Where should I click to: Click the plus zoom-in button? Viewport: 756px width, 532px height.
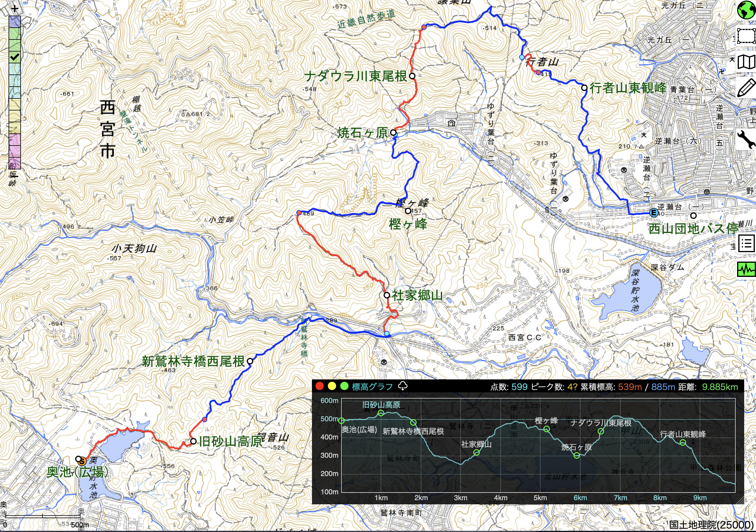[x=14, y=9]
